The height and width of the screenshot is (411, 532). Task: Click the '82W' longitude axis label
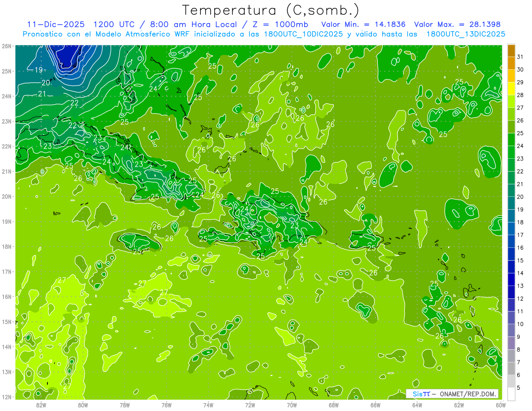pyautogui.click(x=41, y=405)
